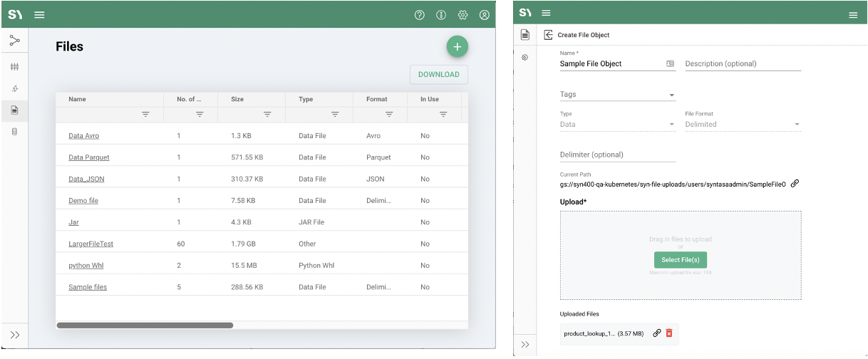Open the hamburger menu at far right
This screenshot has width=868, height=359.
[x=853, y=15]
